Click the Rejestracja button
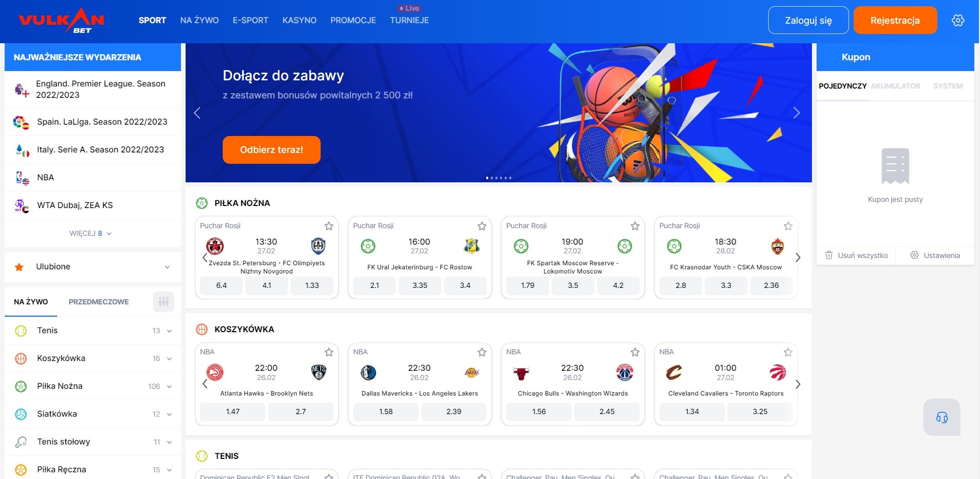 895,20
